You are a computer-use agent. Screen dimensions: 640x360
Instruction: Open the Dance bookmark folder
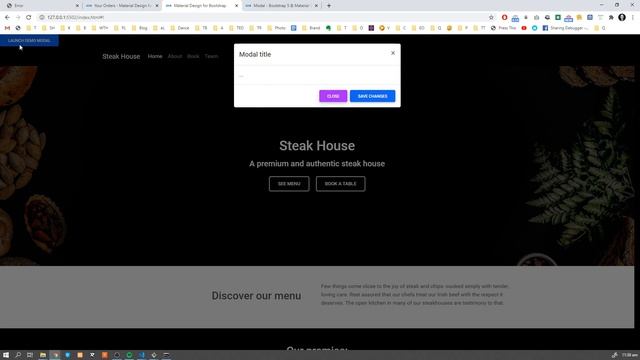pyautogui.click(x=180, y=28)
